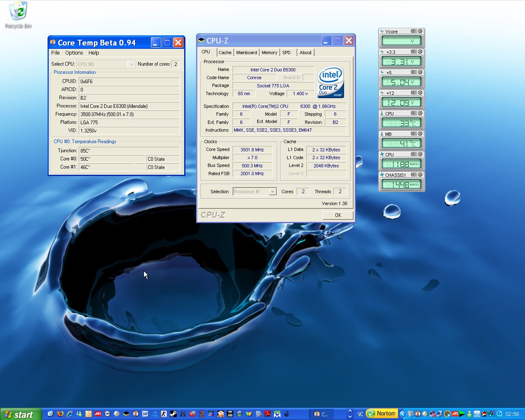Switch to the Mainboard tab in CPU-Z
Viewport: 525px width, 420px height.
(x=247, y=52)
